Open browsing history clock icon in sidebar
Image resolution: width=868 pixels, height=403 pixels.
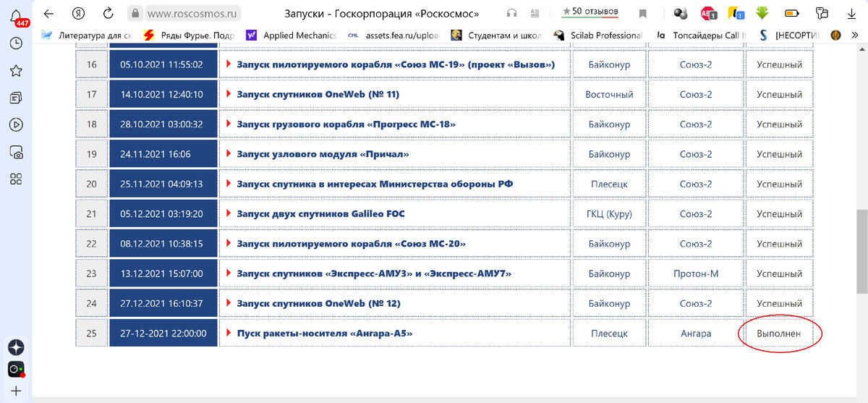coord(16,43)
